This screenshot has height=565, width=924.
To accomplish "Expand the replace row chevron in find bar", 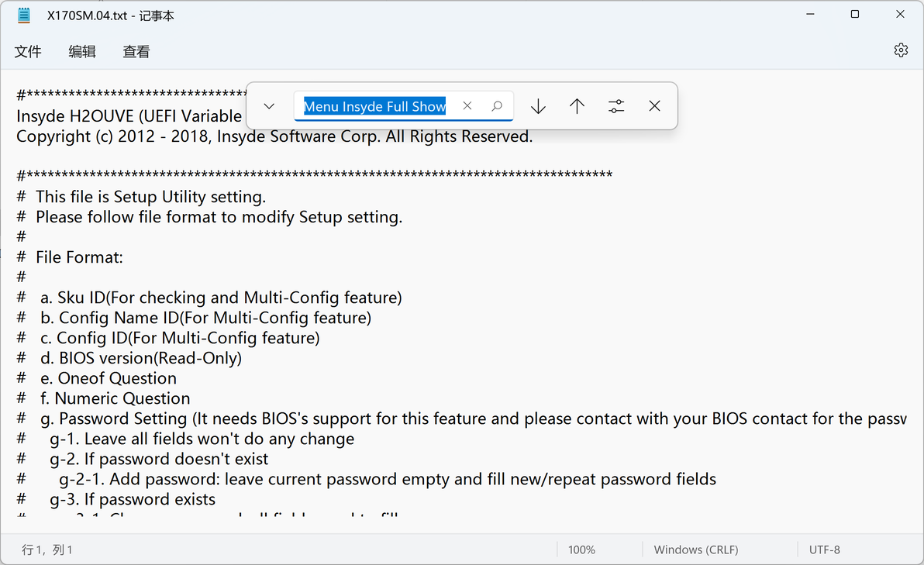I will click(x=269, y=106).
